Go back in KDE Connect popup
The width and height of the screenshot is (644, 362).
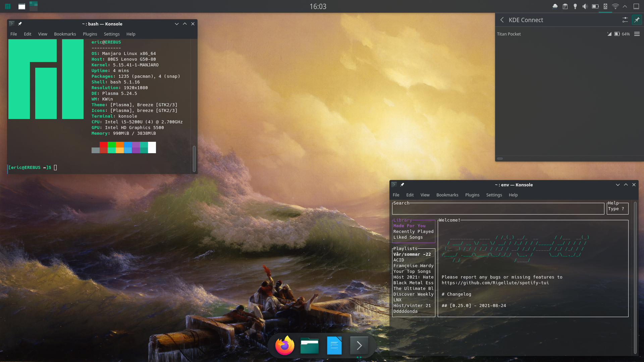point(502,20)
